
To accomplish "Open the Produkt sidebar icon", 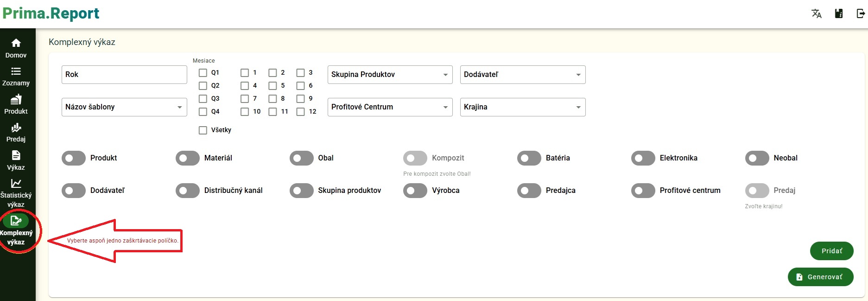I will point(16,99).
